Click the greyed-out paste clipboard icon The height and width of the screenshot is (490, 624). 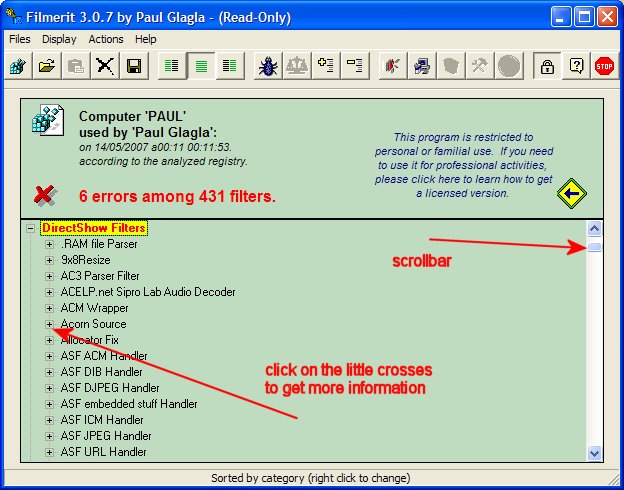pos(76,66)
